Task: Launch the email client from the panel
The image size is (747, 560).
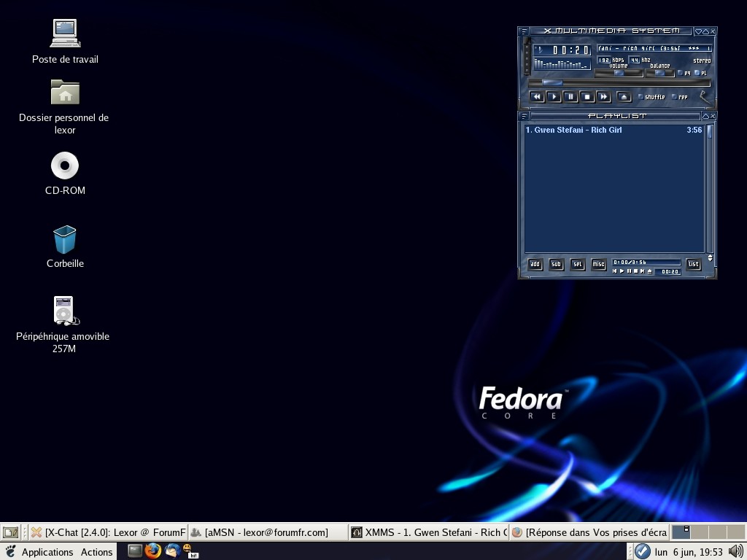Action: click(172, 551)
